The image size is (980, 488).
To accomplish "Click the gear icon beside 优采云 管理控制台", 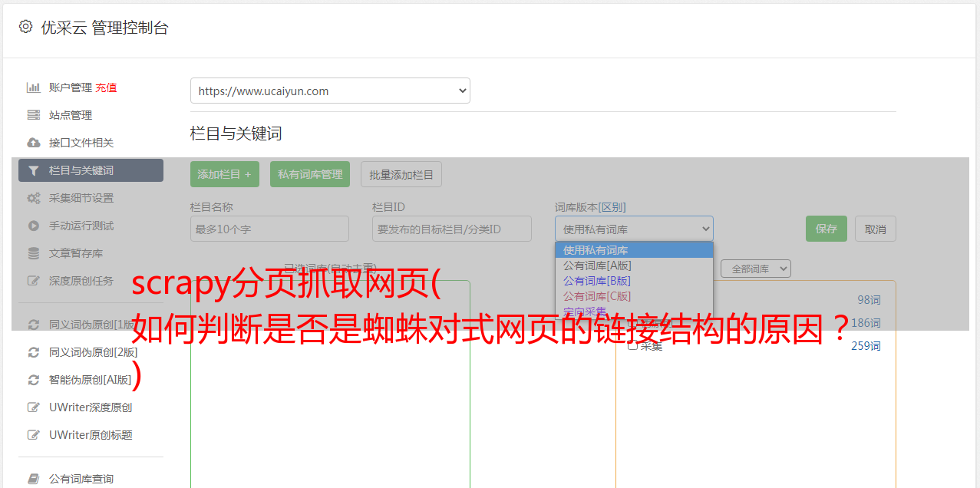I will point(25,27).
